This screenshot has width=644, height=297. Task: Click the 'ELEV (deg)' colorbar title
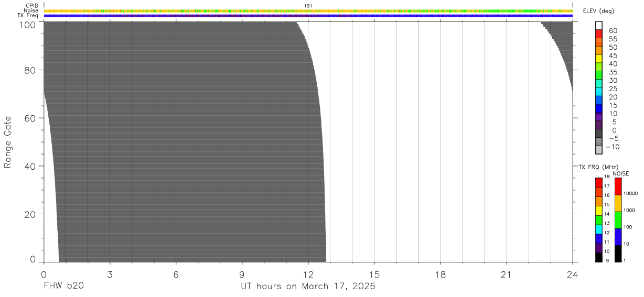tap(599, 12)
